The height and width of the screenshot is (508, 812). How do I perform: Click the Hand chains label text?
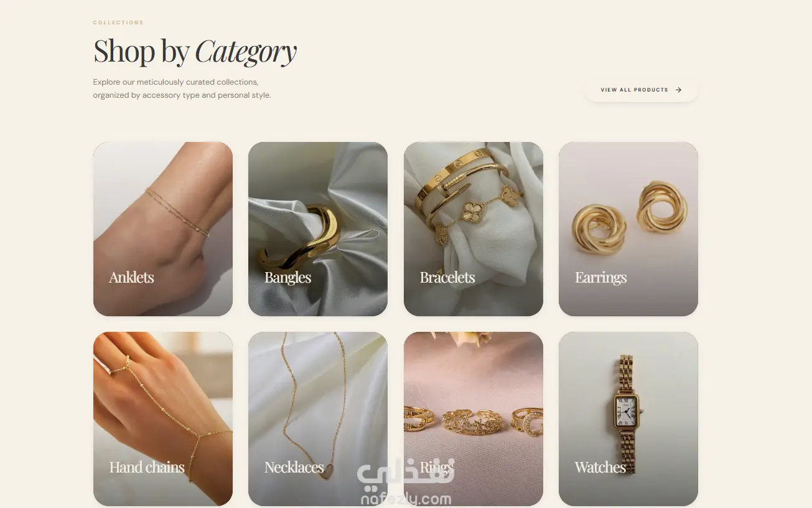pos(147,468)
